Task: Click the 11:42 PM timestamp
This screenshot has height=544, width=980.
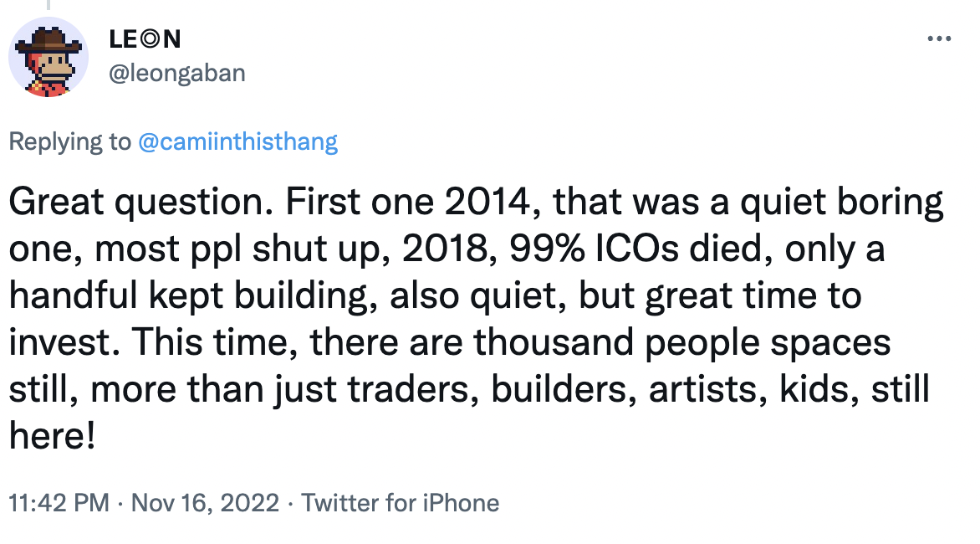Action: pyautogui.click(x=59, y=503)
